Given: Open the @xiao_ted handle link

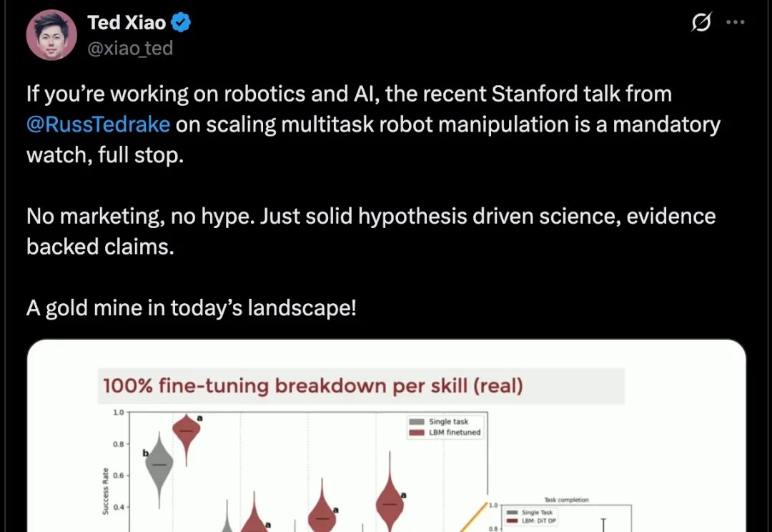Looking at the screenshot, I should [130, 49].
